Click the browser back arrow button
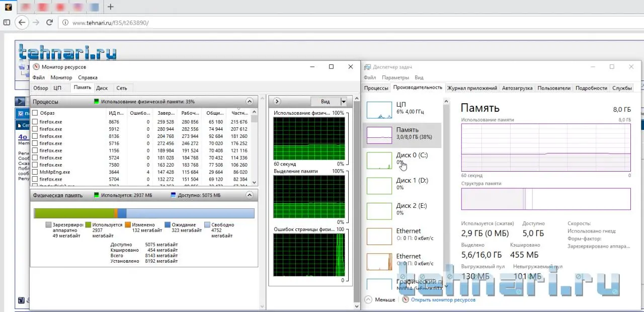This screenshot has width=644, height=312. (x=22, y=23)
